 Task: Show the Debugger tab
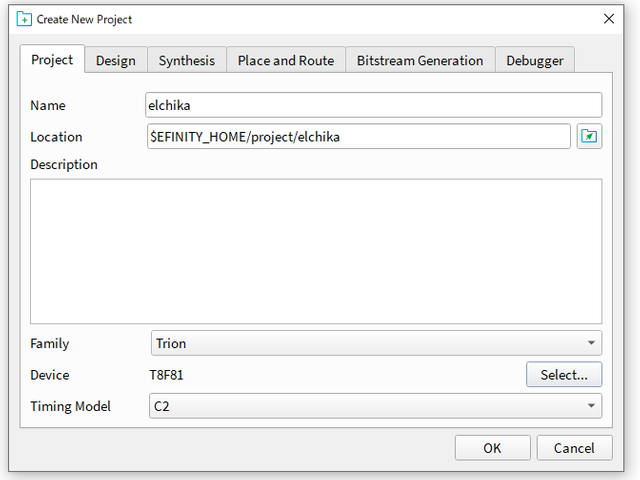pos(535,61)
